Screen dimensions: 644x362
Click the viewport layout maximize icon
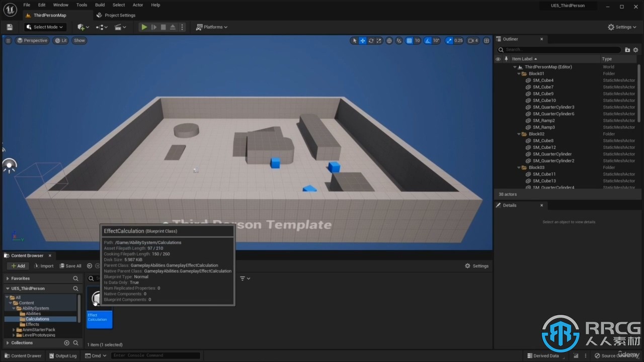pyautogui.click(x=486, y=41)
